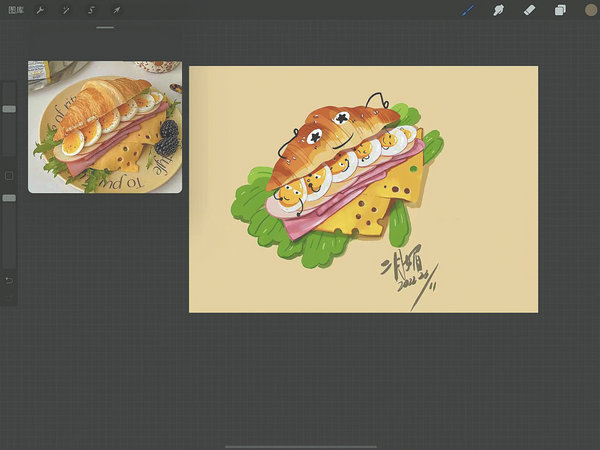
Task: Click the reference photo of croissant sandwich
Action: point(105,126)
